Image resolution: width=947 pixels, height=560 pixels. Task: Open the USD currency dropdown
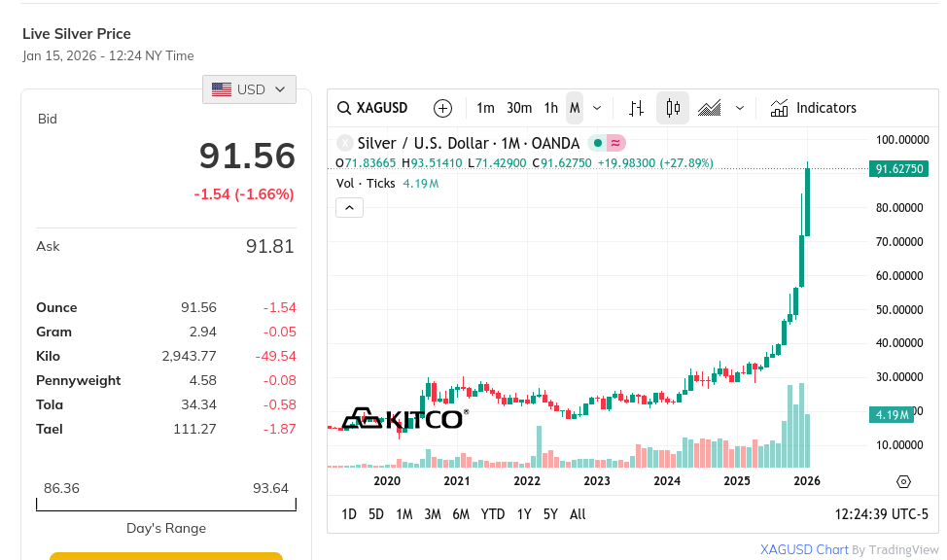[250, 89]
